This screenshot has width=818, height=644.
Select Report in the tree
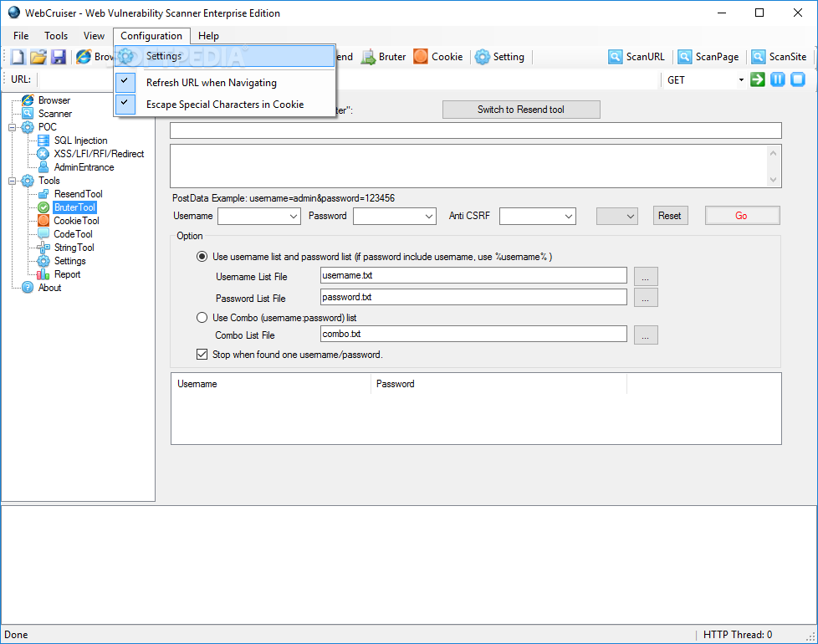67,274
